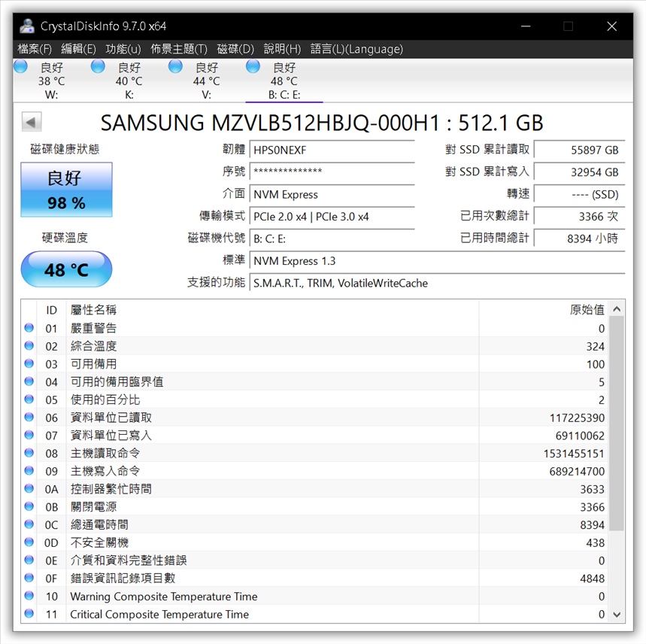Click the interface field NVM Express
The image size is (646, 644).
tap(332, 194)
